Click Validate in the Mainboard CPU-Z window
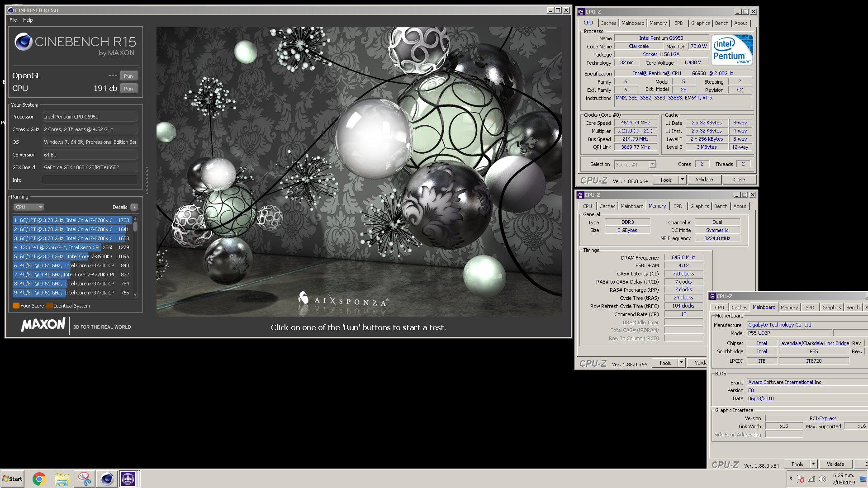The height and width of the screenshot is (488, 868). tap(835, 464)
